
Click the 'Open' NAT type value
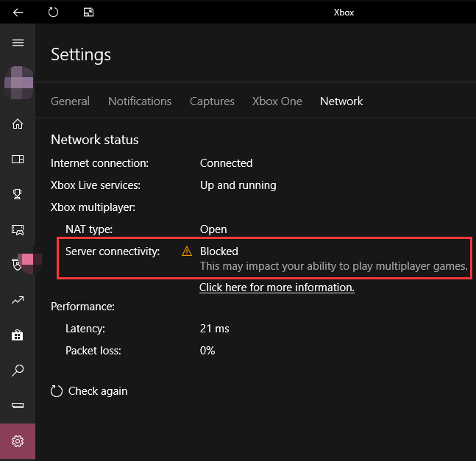point(213,229)
